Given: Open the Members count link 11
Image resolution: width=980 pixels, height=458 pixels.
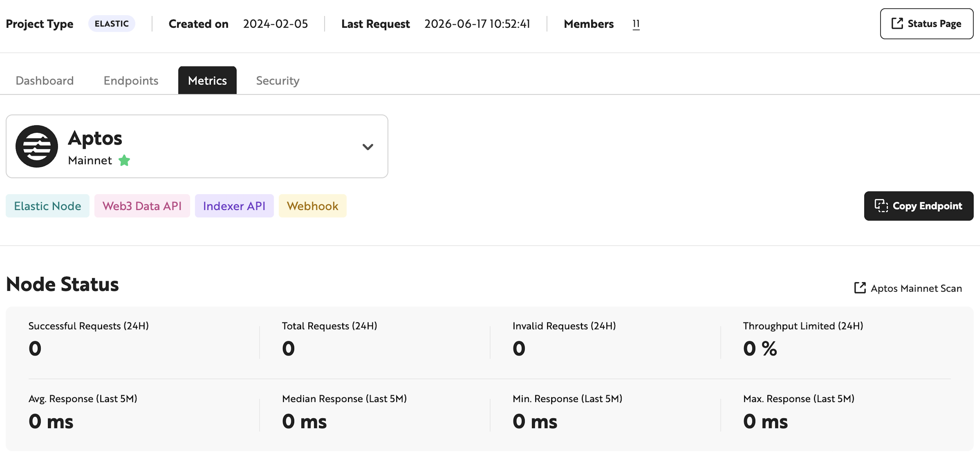Looking at the screenshot, I should pos(636,24).
